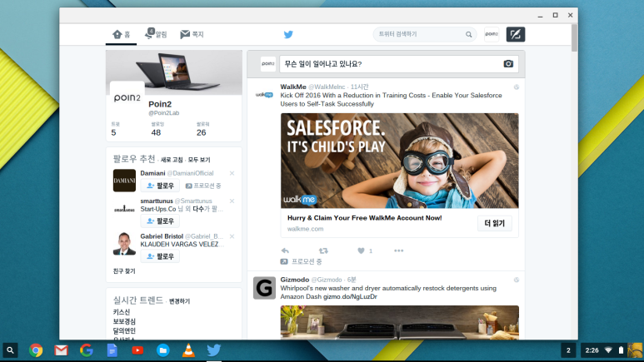The image size is (644, 362).
Task: Launch VLC from the shelf
Action: click(x=188, y=350)
